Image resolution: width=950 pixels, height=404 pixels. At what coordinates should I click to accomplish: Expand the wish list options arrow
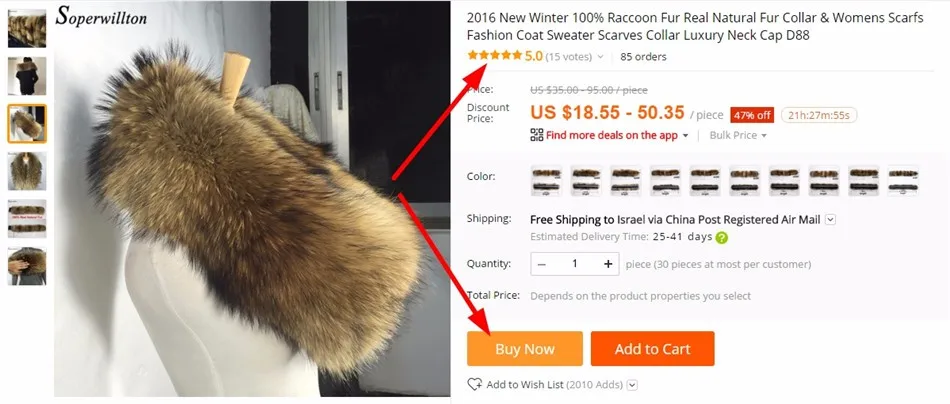tap(633, 385)
